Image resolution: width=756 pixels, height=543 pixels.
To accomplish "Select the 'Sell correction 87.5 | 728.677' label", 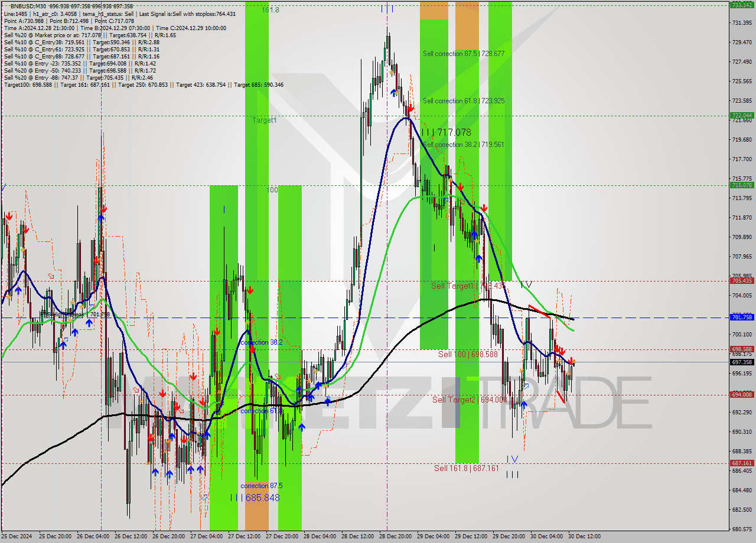I will pyautogui.click(x=464, y=54).
